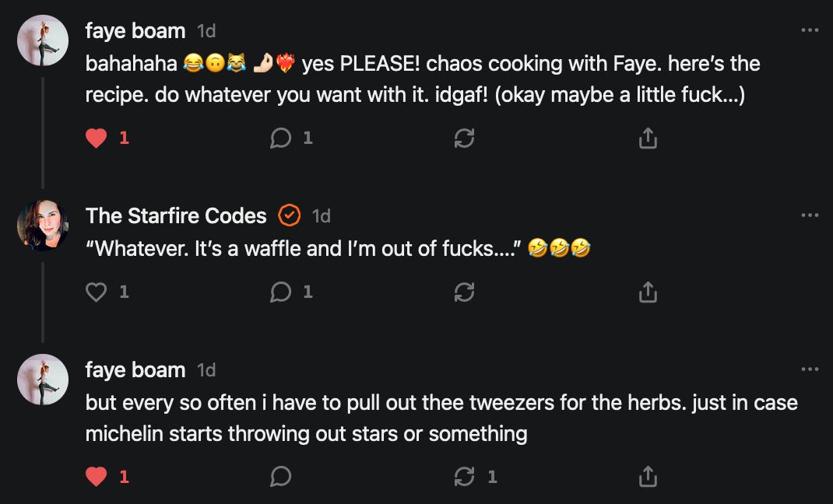Share faye boam's chaos cooking comment
Screen dimensions: 833x504
point(648,138)
